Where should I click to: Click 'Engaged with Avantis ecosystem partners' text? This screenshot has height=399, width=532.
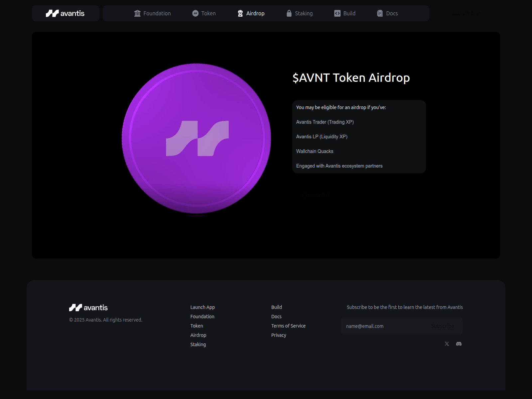[339, 166]
